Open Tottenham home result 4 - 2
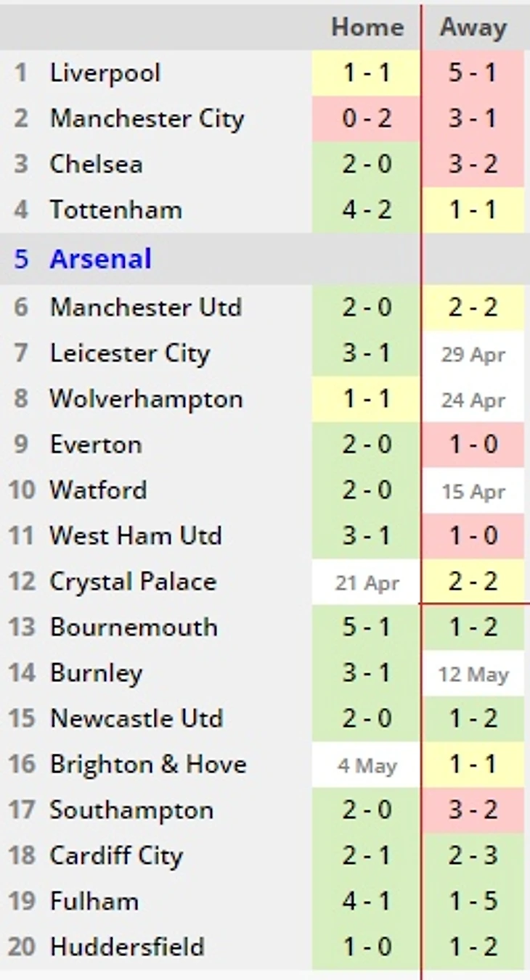 pos(367,210)
